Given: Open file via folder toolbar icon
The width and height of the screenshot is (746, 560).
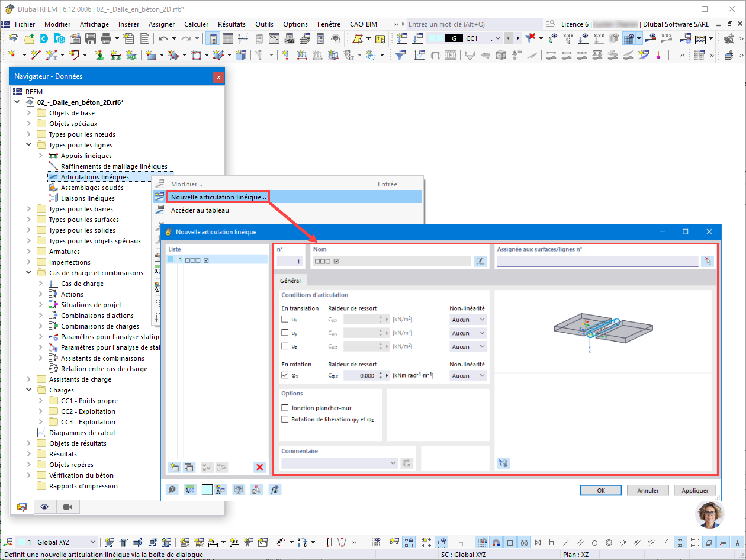Looking at the screenshot, I should point(29,38).
